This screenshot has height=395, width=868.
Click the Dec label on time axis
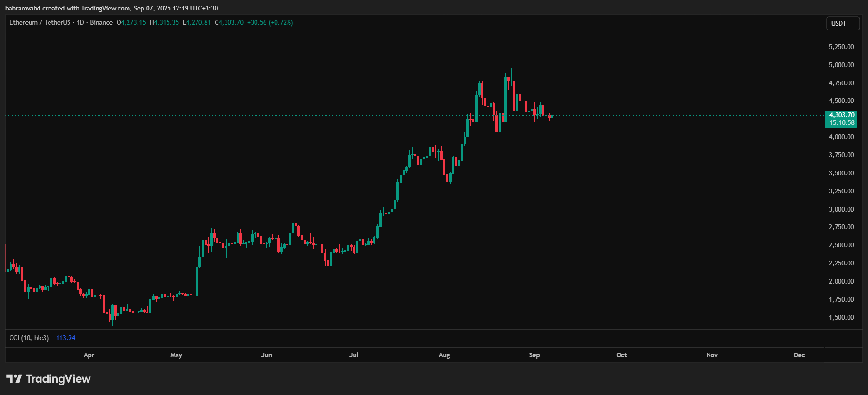799,355
